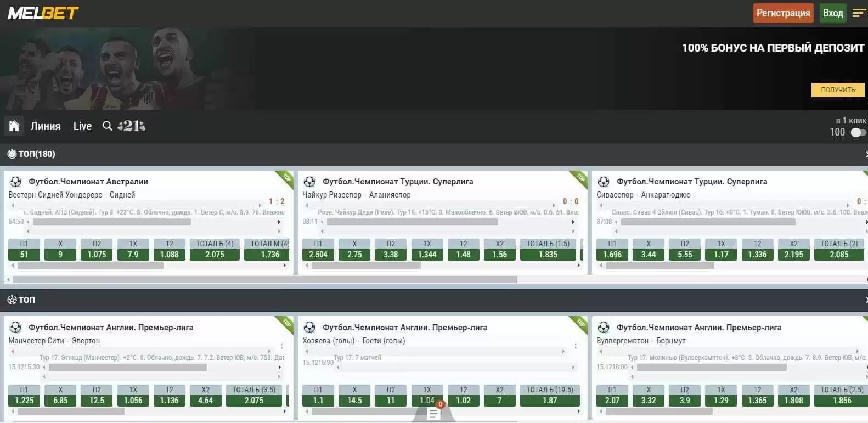Viewport: 868px width, 423px height.
Task: Click the bet slip icon with 0 badge
Action: click(433, 413)
